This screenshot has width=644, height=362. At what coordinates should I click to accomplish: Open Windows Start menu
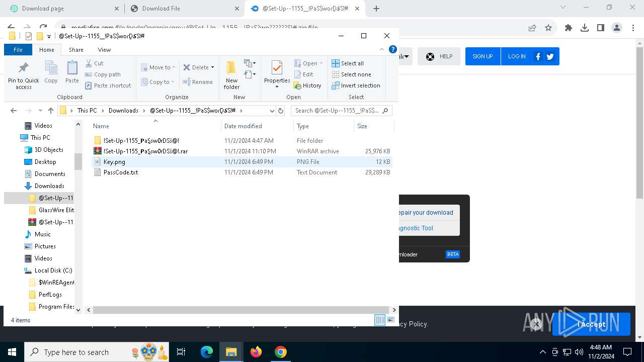coord(12,352)
